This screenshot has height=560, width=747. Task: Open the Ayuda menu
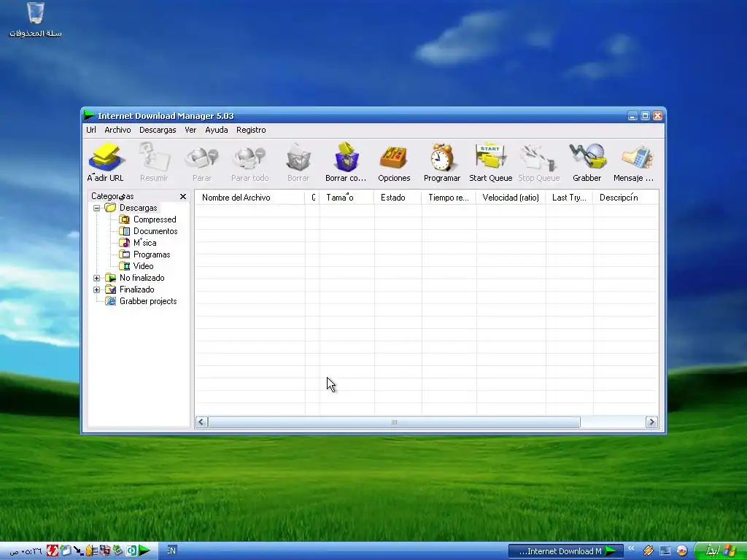coord(216,130)
